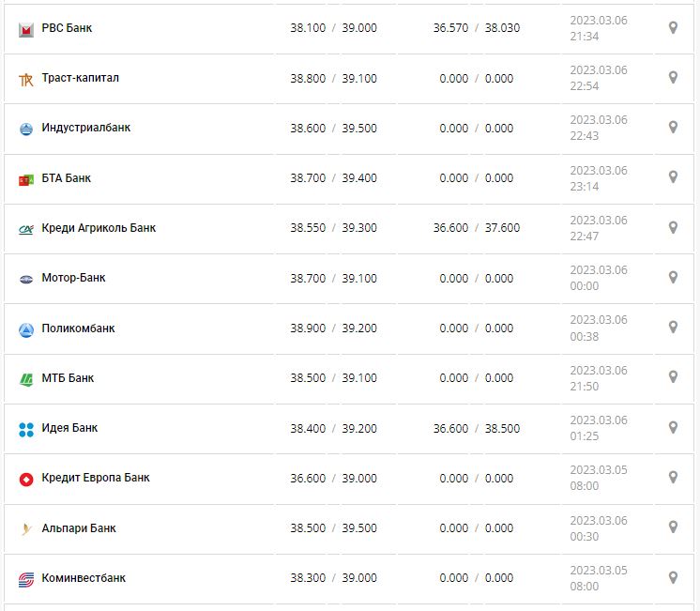Click МТБ Банк rate 38.500 / 39.100
This screenshot has width=700, height=611.
click(333, 378)
